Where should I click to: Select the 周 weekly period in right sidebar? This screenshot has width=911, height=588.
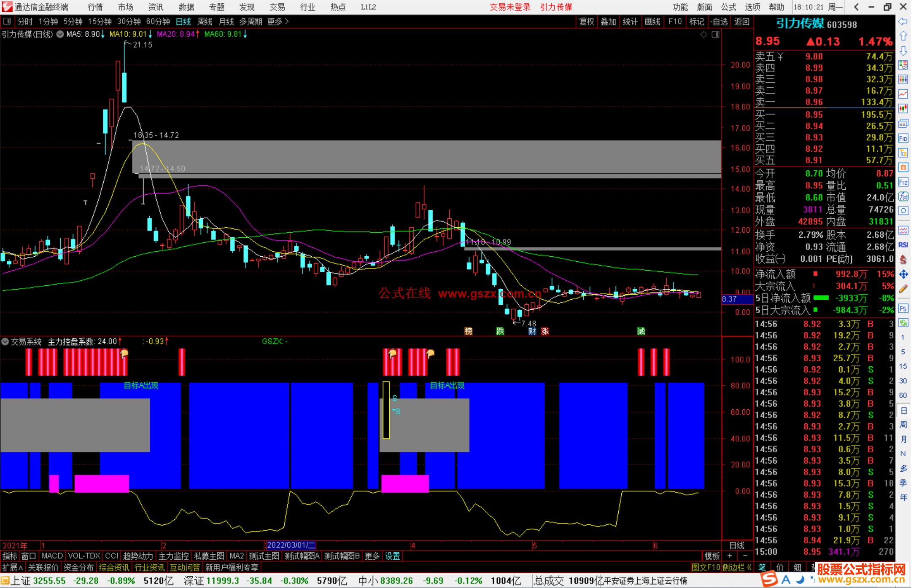click(x=903, y=424)
